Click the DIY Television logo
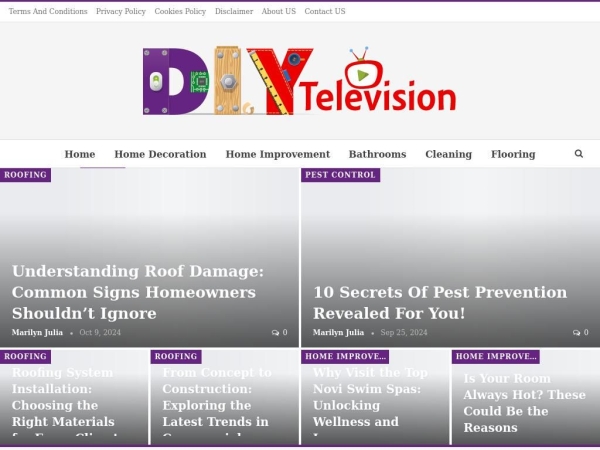This screenshot has width=600, height=450. [x=299, y=81]
